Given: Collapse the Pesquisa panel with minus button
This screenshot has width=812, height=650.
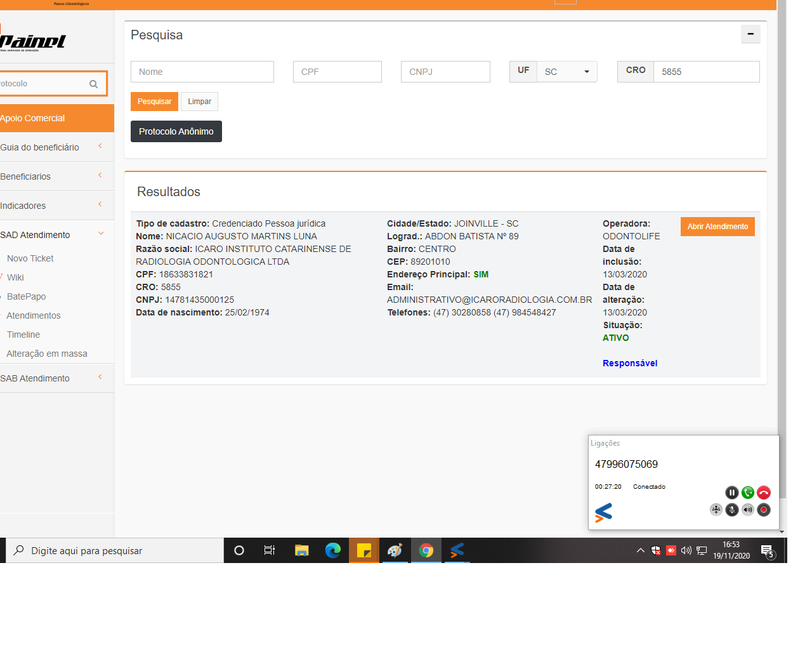Looking at the screenshot, I should (750, 34).
